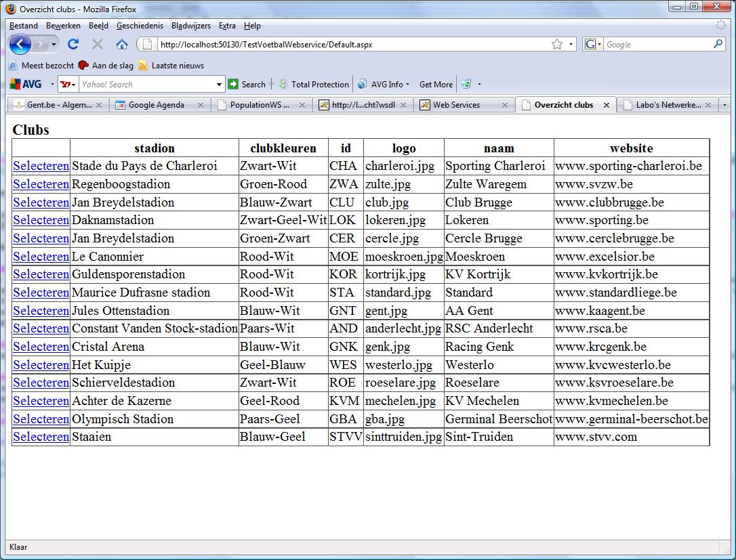736x560 pixels.
Task: Close the Overzicht clubs tab
Action: pyautogui.click(x=606, y=106)
